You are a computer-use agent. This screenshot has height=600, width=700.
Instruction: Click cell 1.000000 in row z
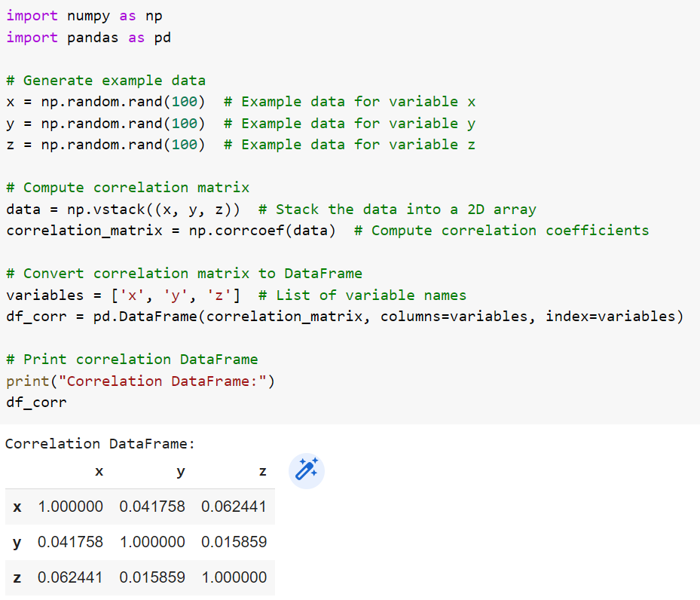tap(234, 577)
